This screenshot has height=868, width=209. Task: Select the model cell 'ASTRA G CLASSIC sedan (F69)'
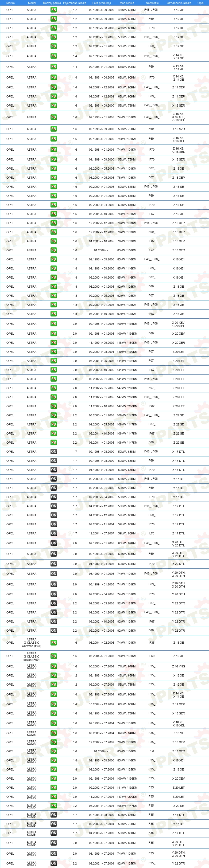[x=32, y=656]
